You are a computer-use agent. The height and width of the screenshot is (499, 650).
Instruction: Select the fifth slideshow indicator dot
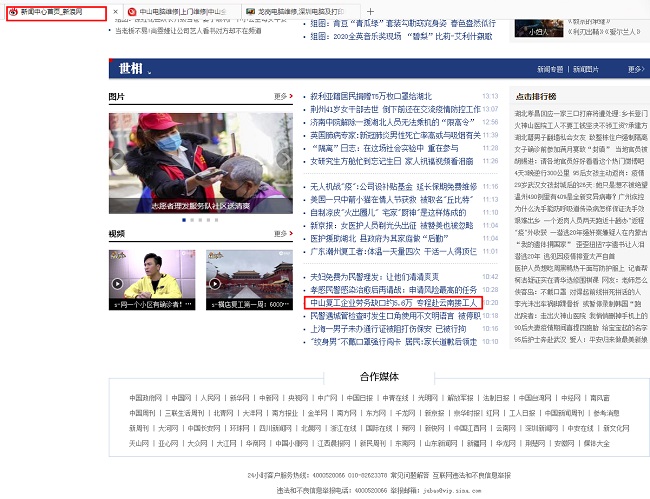[x=216, y=220]
